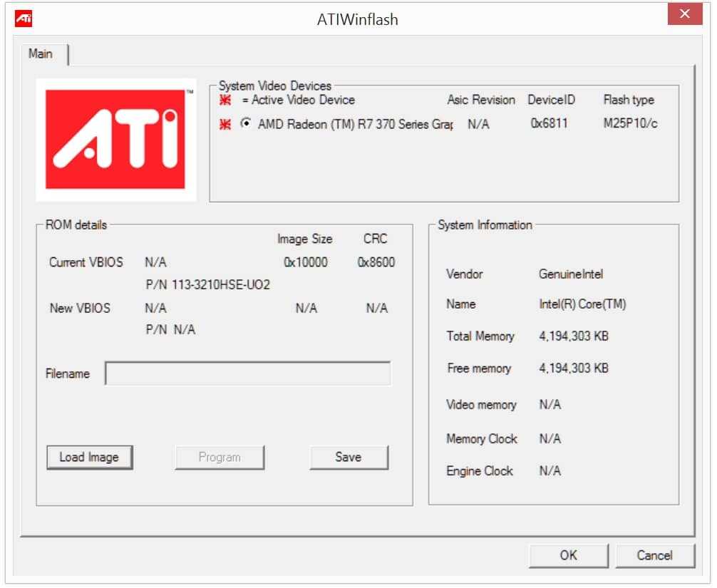Click the part number 113-3210HSE-UO2
The width and height of the screenshot is (717, 588).
(x=221, y=285)
